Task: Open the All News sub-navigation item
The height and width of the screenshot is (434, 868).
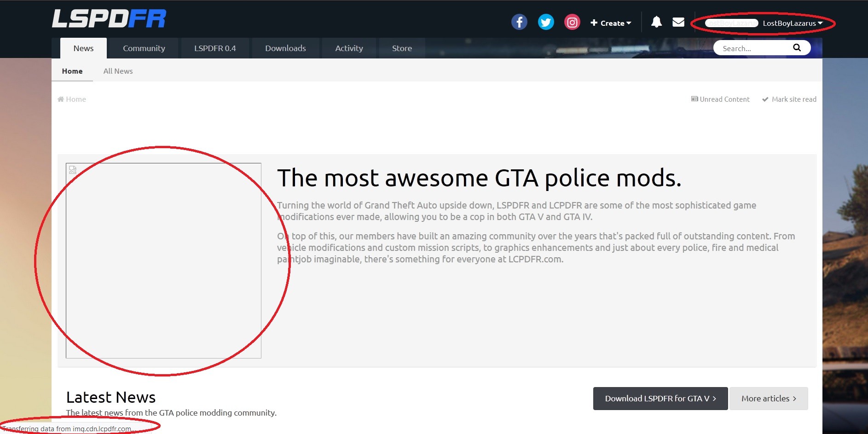Action: [x=118, y=71]
